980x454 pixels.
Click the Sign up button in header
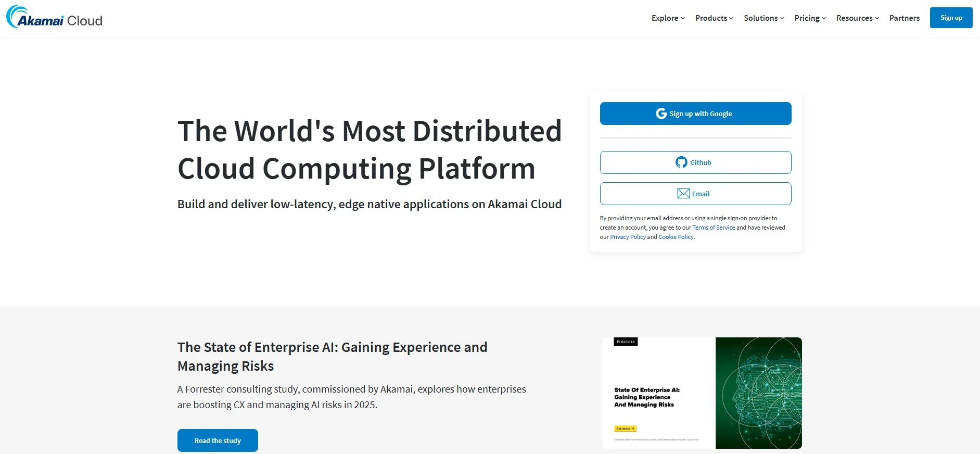(951, 18)
